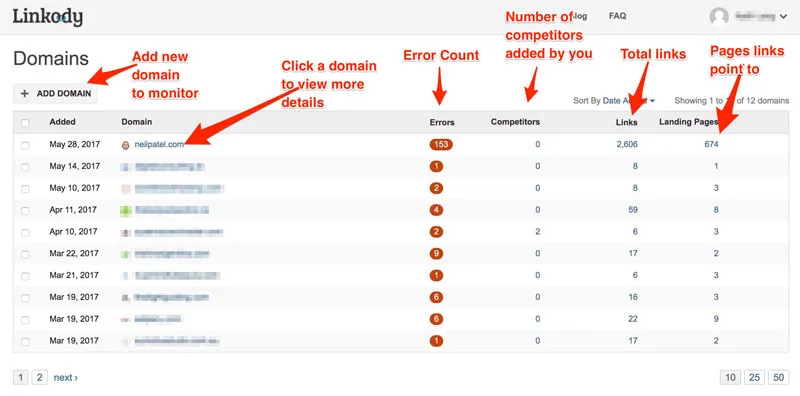Check the Mar 21, 2017 row checkbox
The image size is (800, 396).
coord(25,276)
